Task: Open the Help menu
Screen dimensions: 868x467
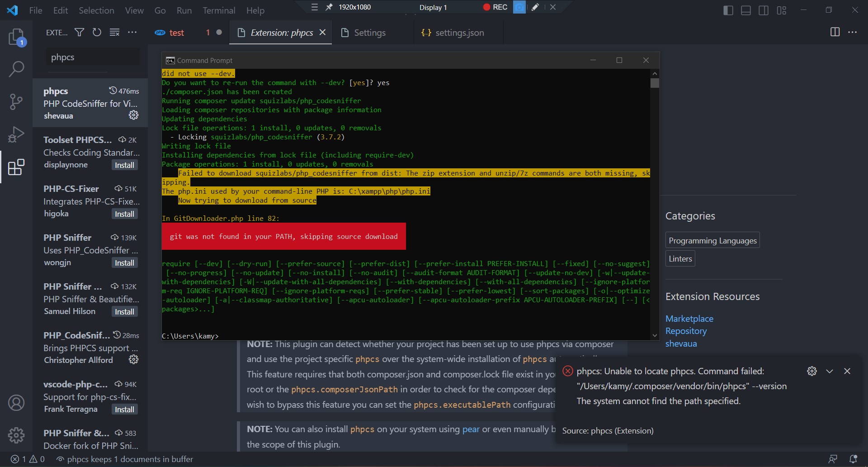Action: 255,10
